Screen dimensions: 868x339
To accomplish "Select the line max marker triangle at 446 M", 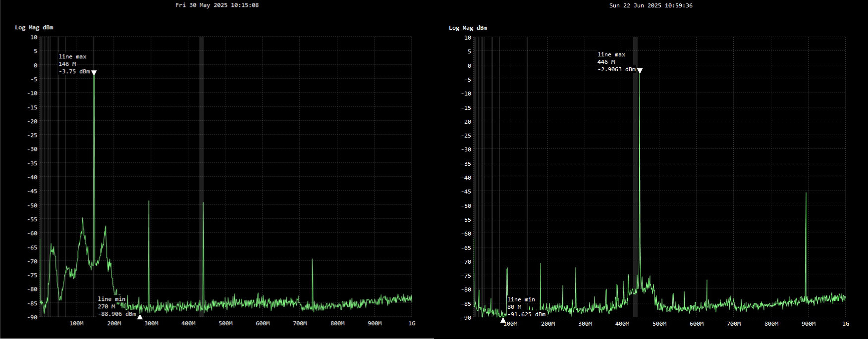I will click(x=640, y=71).
